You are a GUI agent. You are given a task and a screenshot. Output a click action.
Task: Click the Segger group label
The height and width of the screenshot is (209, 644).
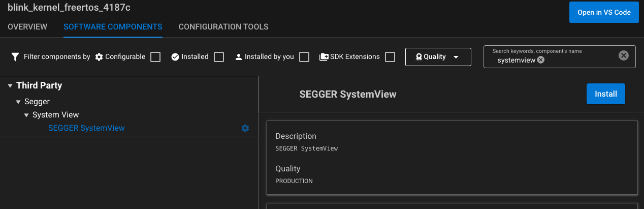37,102
